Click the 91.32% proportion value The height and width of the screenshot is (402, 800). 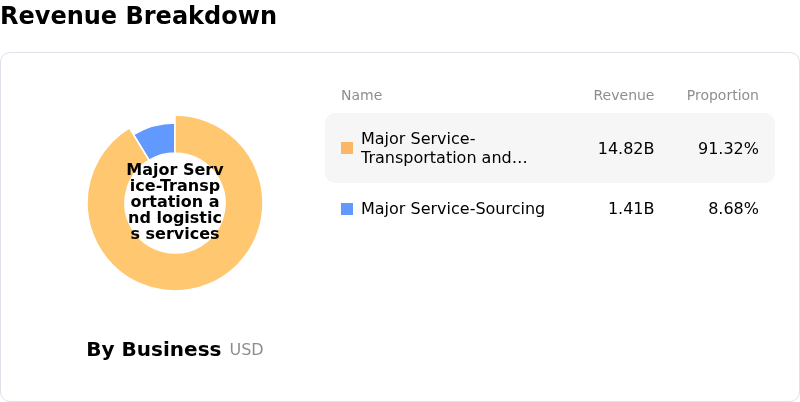pyautogui.click(x=728, y=148)
